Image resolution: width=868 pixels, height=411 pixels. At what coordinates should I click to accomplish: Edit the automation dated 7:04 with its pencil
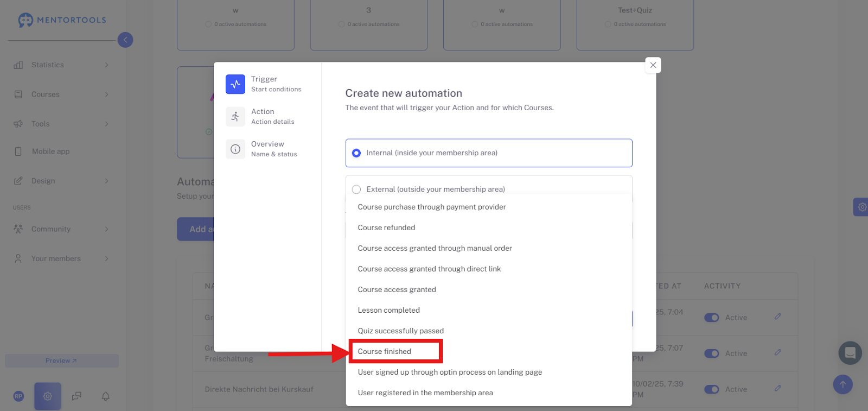[777, 317]
